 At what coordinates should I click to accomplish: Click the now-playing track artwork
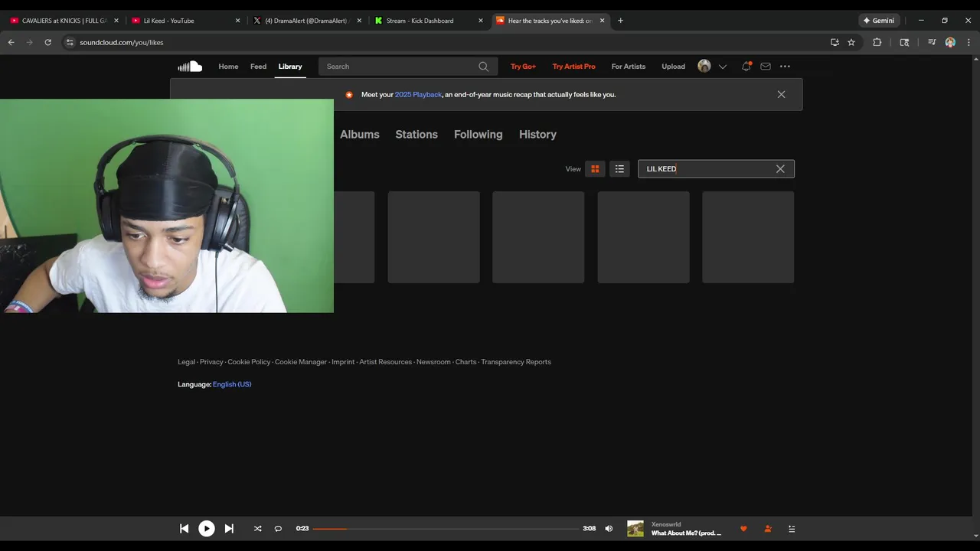[x=635, y=528]
